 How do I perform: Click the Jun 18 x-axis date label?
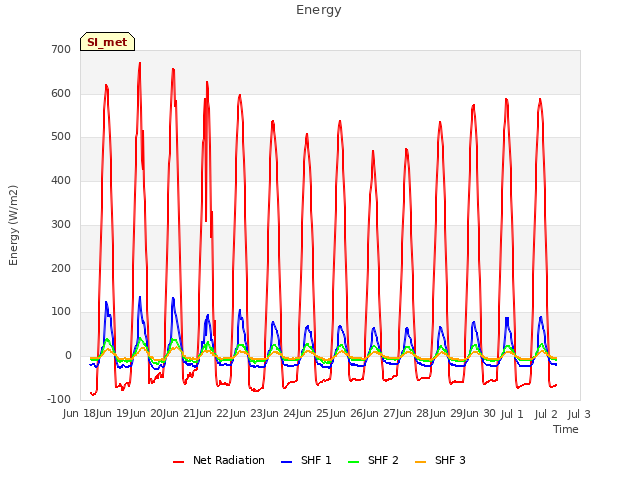80,413
